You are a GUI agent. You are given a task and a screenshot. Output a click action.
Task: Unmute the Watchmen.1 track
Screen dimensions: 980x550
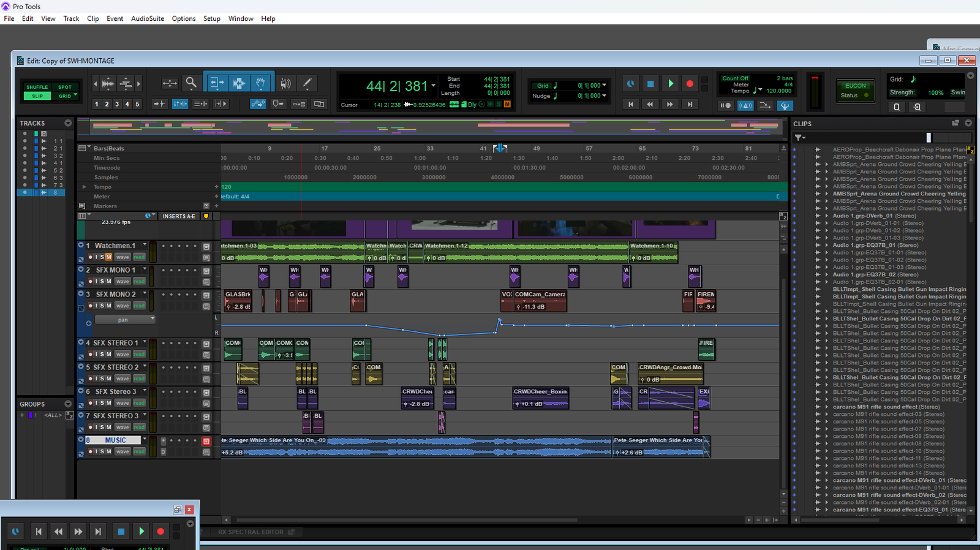109,257
